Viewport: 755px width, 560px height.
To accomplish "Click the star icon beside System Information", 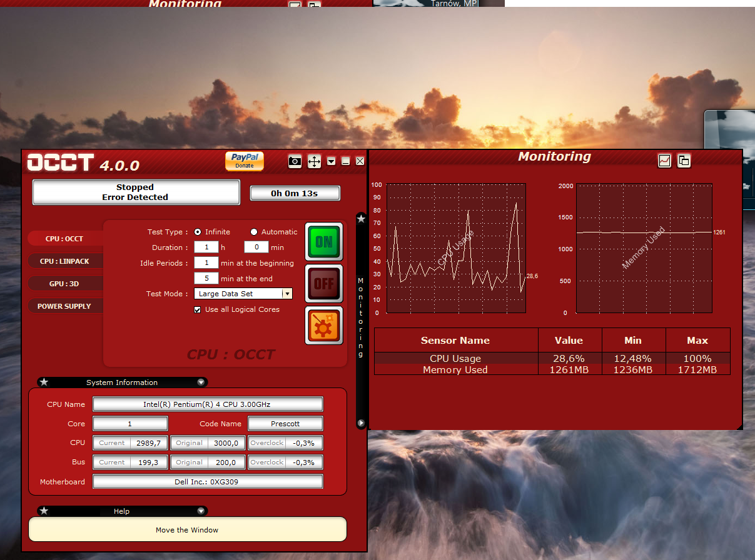I will [x=44, y=382].
